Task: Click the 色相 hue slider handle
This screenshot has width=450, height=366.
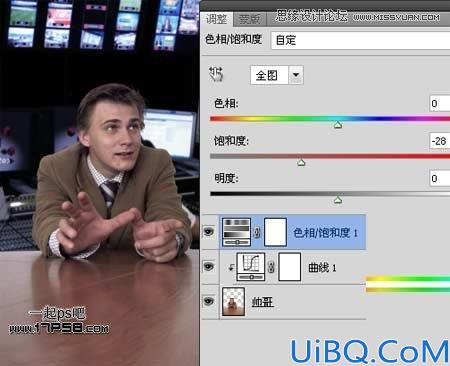Action: click(x=338, y=125)
